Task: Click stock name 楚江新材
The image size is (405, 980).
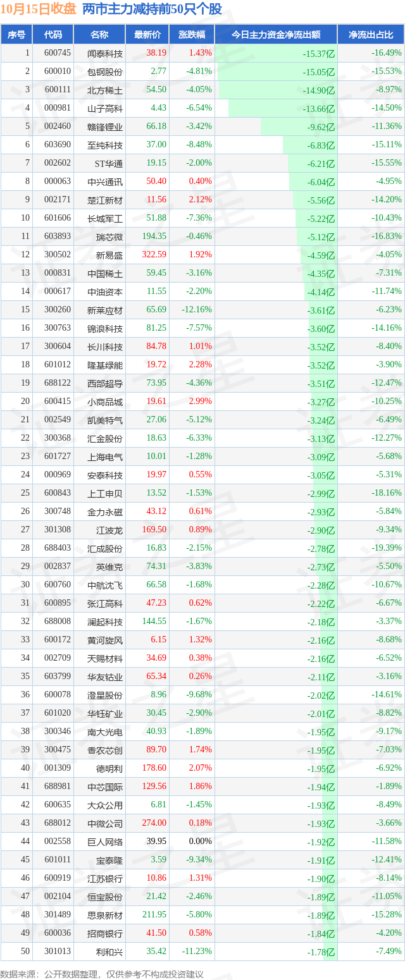Action: tap(105, 200)
